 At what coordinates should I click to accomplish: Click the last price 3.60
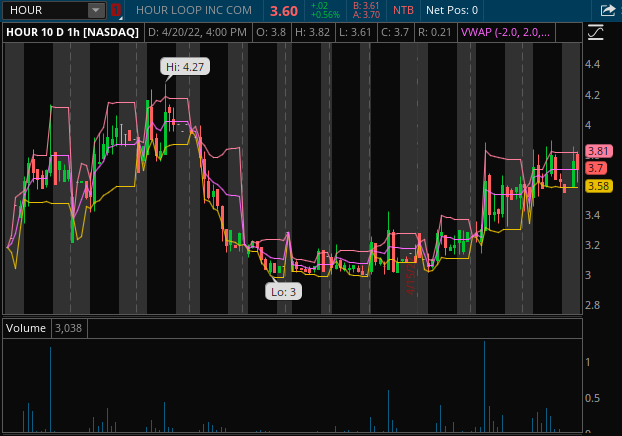(x=284, y=11)
